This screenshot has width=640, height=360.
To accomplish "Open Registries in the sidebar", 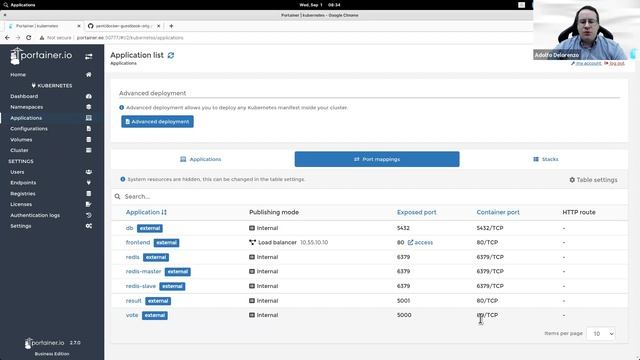I will (x=23, y=193).
